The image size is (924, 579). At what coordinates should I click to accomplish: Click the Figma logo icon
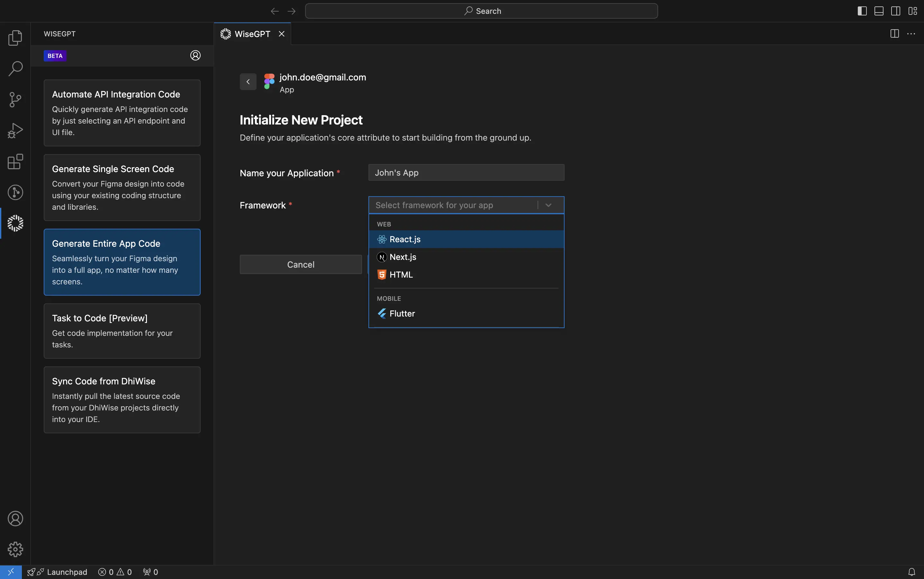[x=269, y=81]
